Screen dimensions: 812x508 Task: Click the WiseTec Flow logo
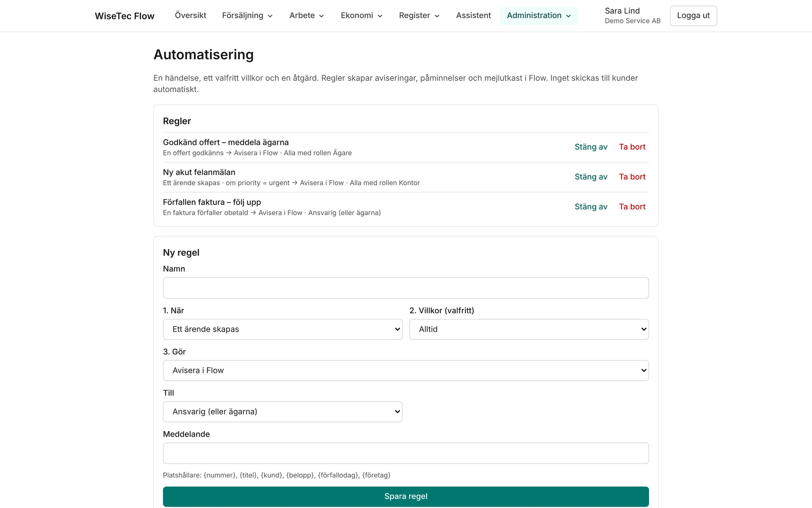click(125, 16)
